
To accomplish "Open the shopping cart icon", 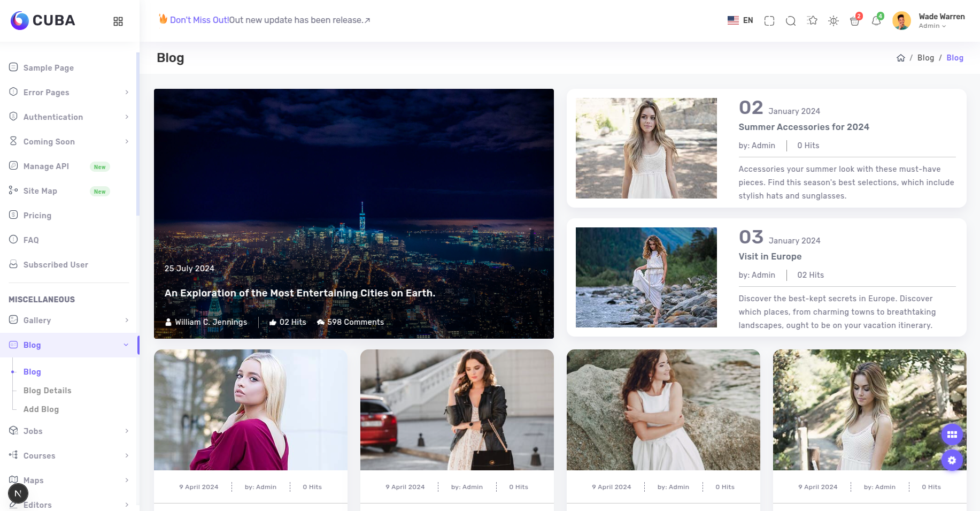I will pos(854,21).
